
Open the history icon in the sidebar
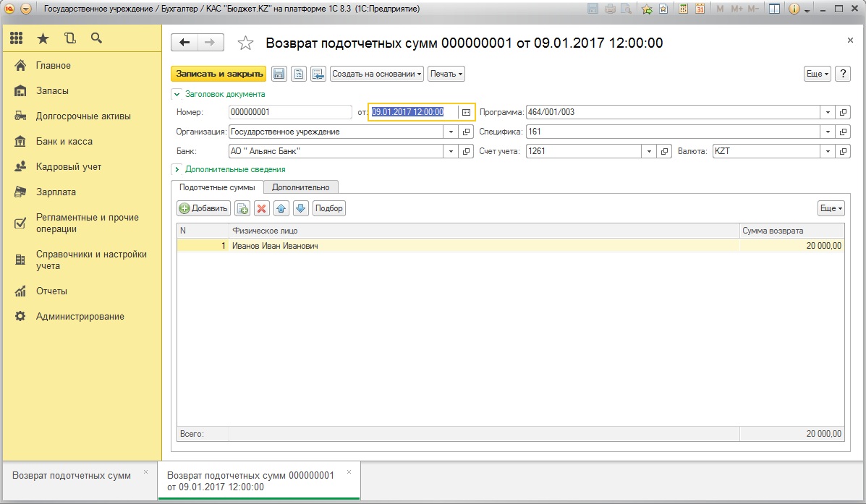pyautogui.click(x=69, y=38)
